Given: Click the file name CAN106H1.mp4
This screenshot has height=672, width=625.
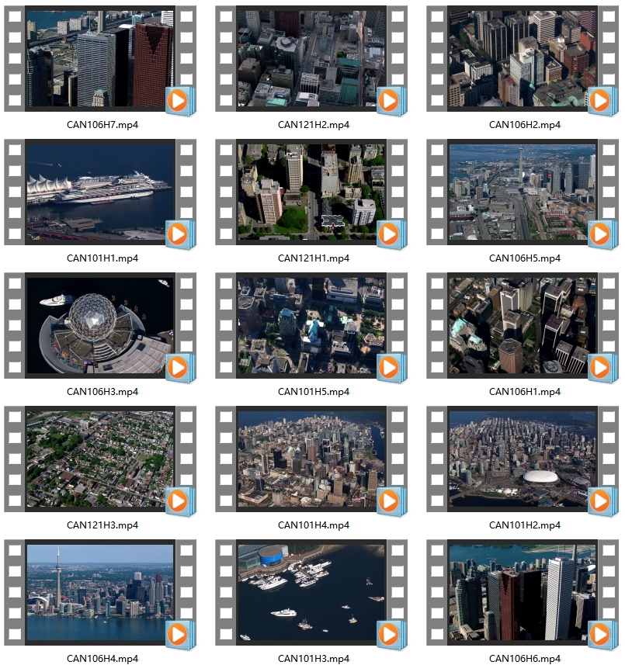Looking at the screenshot, I should tap(525, 391).
